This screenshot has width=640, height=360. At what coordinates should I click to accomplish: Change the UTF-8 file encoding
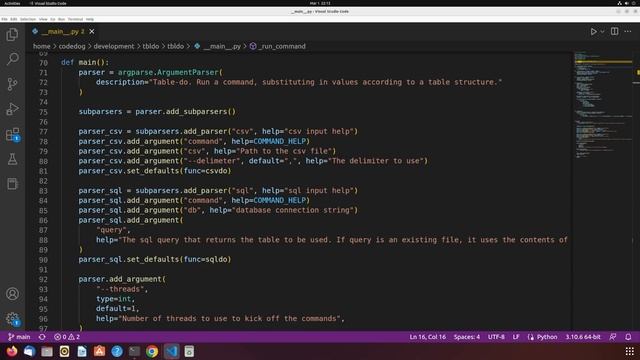pyautogui.click(x=496, y=337)
